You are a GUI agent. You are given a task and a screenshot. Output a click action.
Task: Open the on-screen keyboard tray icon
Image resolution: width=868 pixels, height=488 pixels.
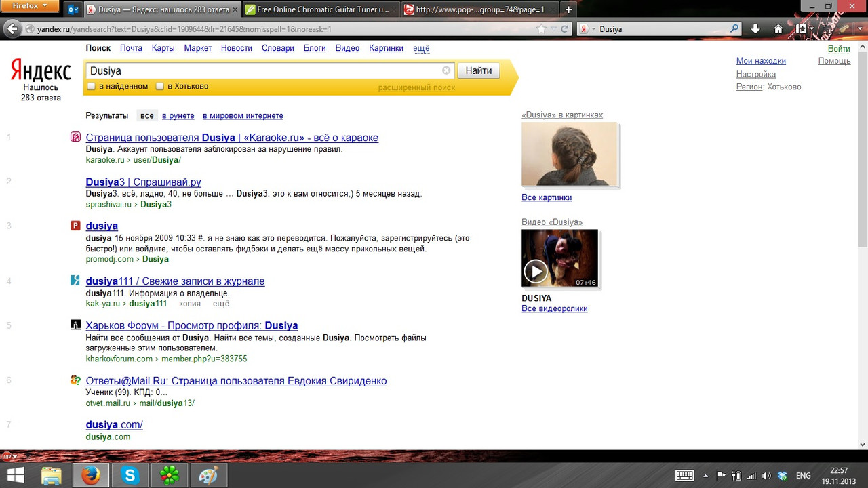click(684, 475)
